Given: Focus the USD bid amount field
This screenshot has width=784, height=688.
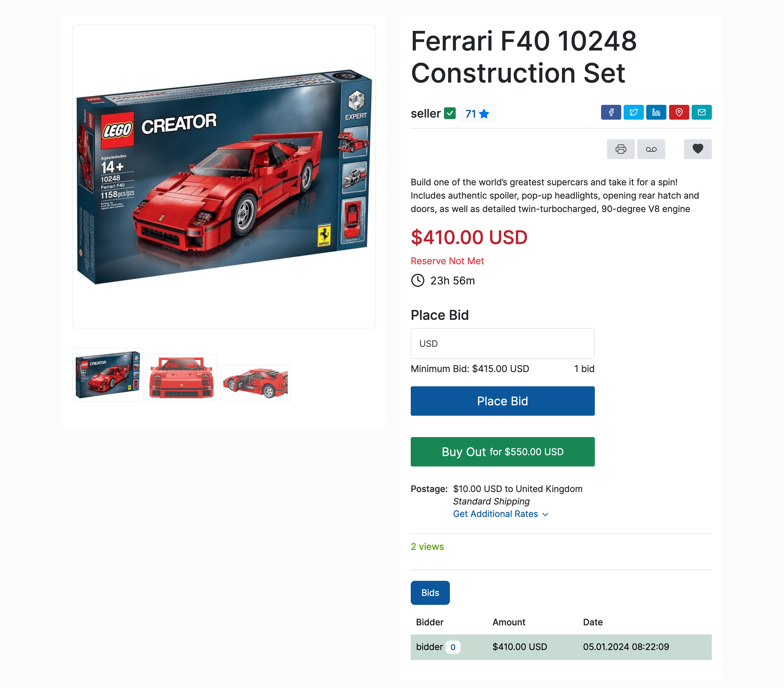Looking at the screenshot, I should coord(502,344).
